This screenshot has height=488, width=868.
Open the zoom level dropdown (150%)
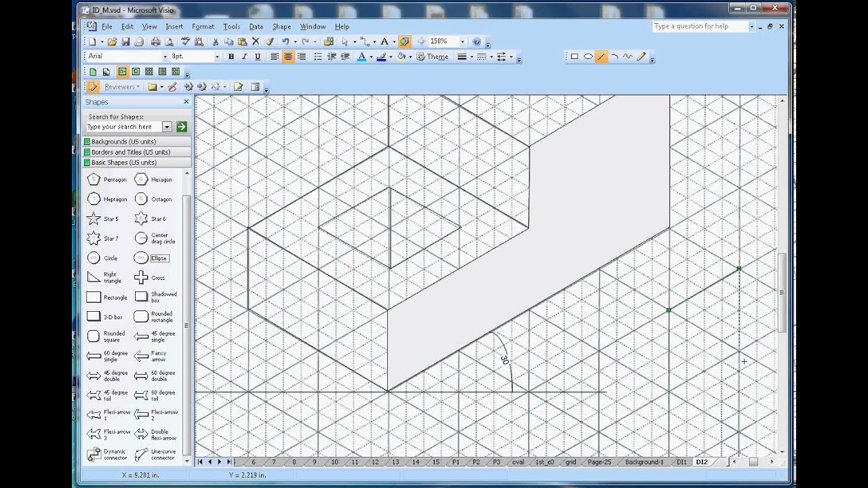click(462, 42)
